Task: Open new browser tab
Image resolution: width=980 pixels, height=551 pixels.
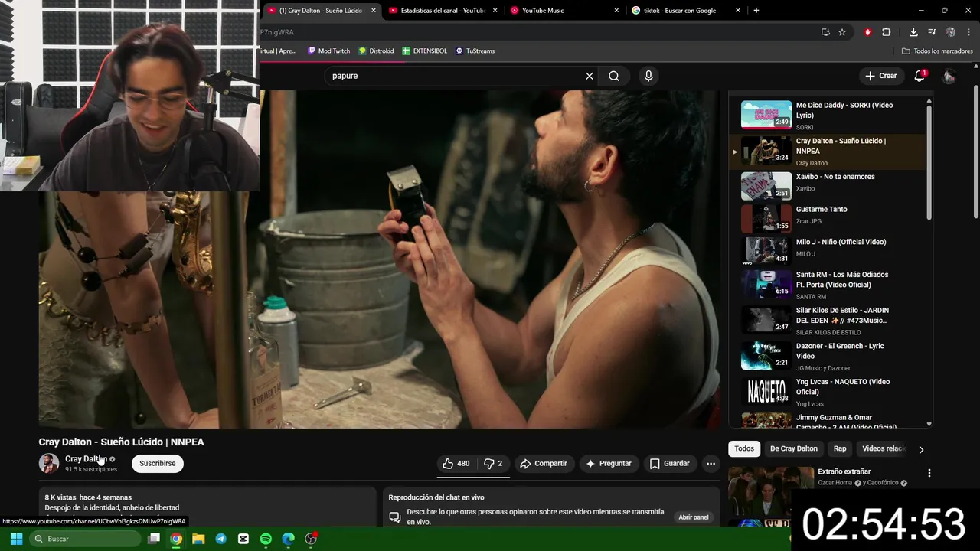Action: click(x=756, y=11)
